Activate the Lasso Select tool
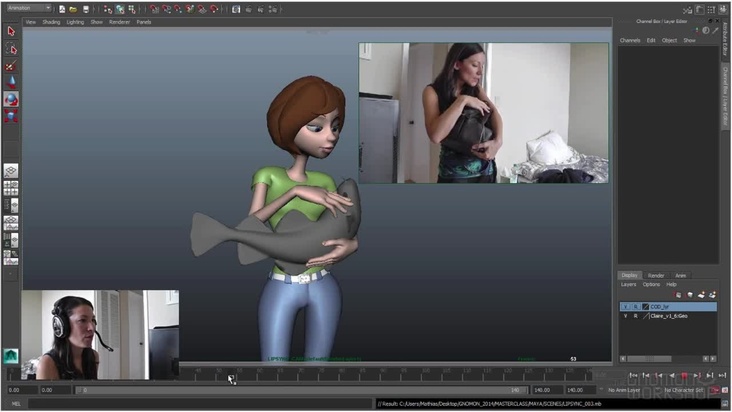The height and width of the screenshot is (412, 732). [11, 49]
